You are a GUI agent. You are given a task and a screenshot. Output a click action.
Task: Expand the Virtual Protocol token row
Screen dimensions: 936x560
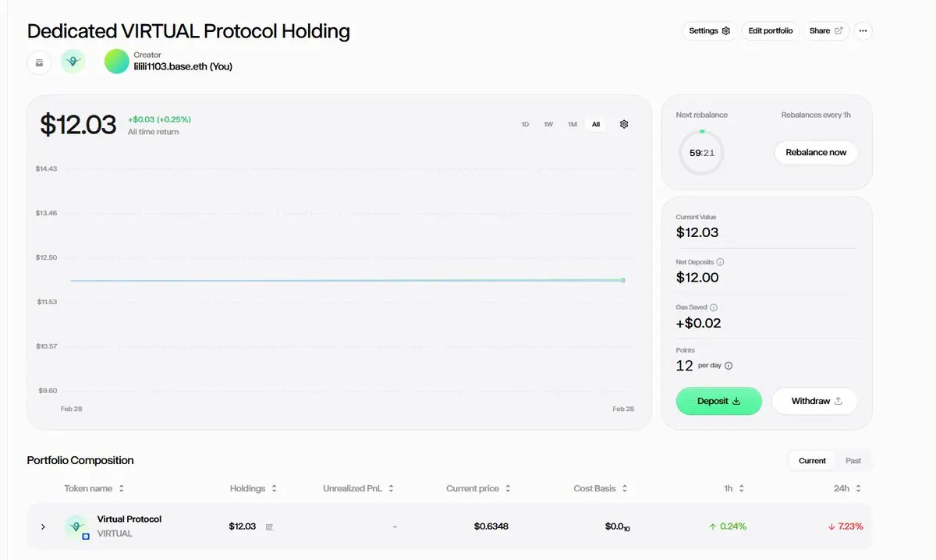click(x=43, y=526)
